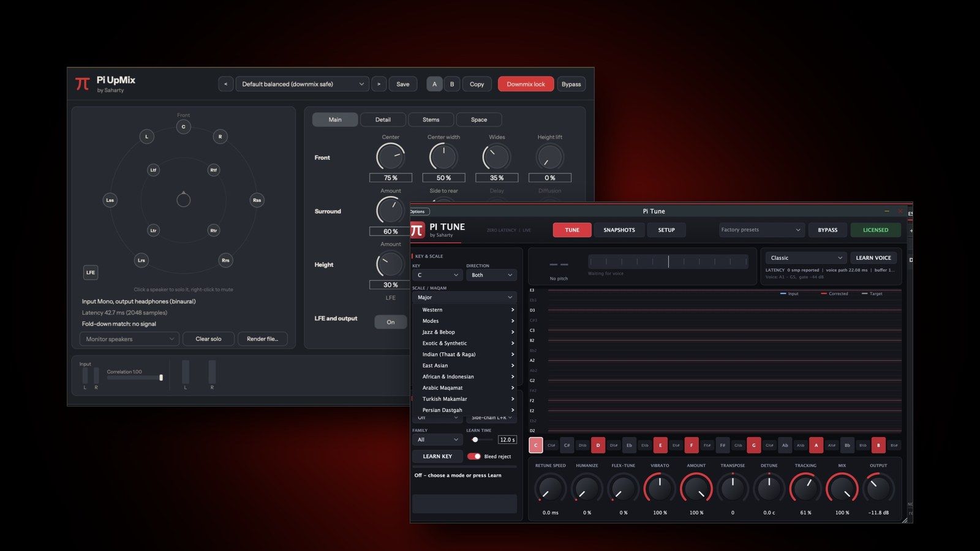The image size is (980, 551).
Task: Solo the L front-left speaker node
Action: click(x=146, y=137)
